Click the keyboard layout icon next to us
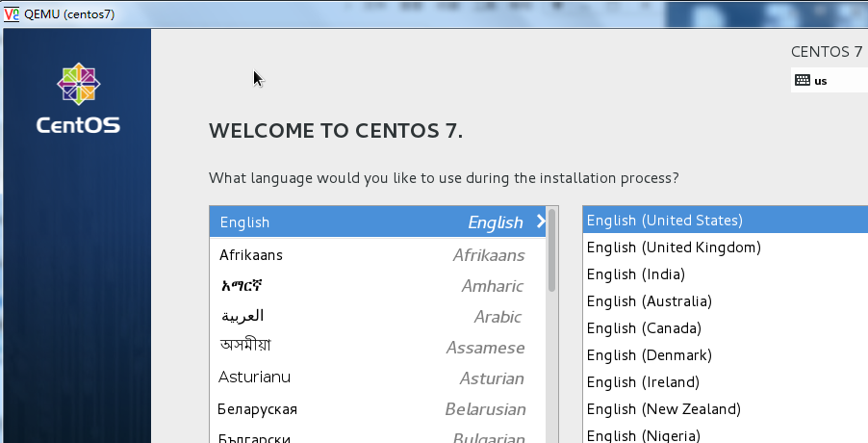The image size is (868, 443). click(803, 80)
